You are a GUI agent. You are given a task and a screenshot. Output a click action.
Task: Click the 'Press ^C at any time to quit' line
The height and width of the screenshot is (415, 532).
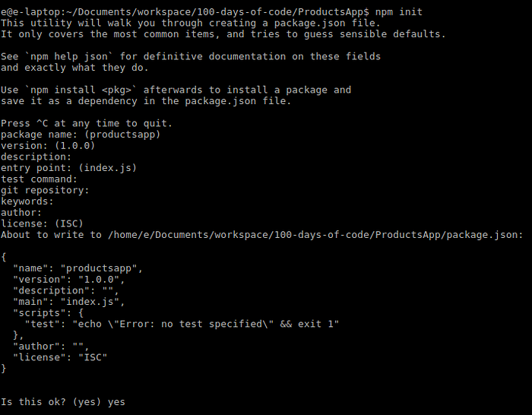click(x=87, y=124)
